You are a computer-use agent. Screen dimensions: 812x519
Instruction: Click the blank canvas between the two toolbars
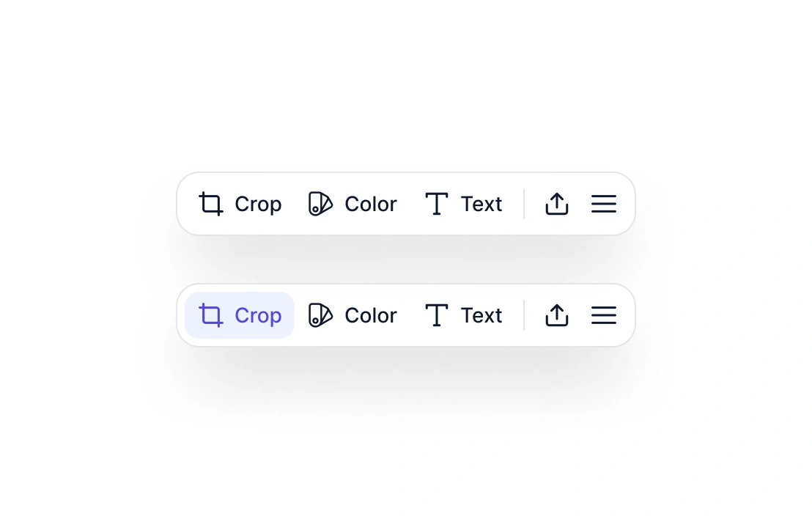click(x=406, y=259)
